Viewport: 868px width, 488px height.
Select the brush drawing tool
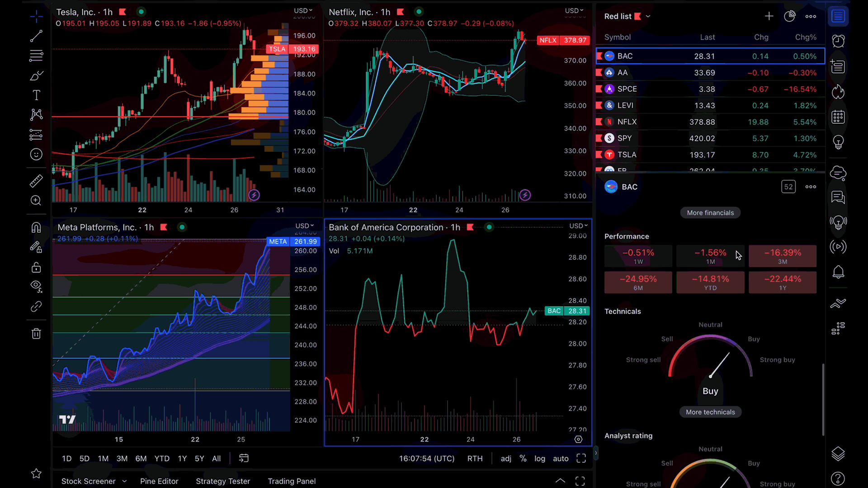(36, 75)
